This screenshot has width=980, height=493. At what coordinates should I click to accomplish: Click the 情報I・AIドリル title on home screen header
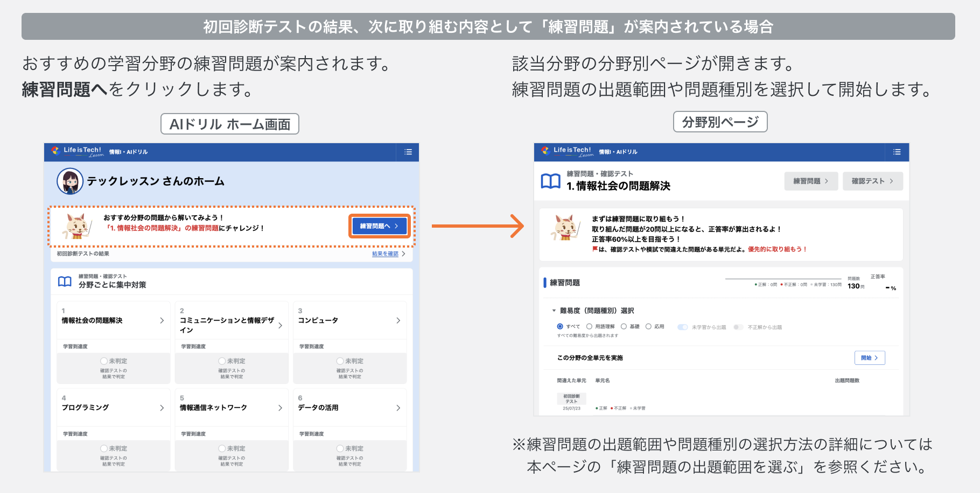tap(128, 152)
